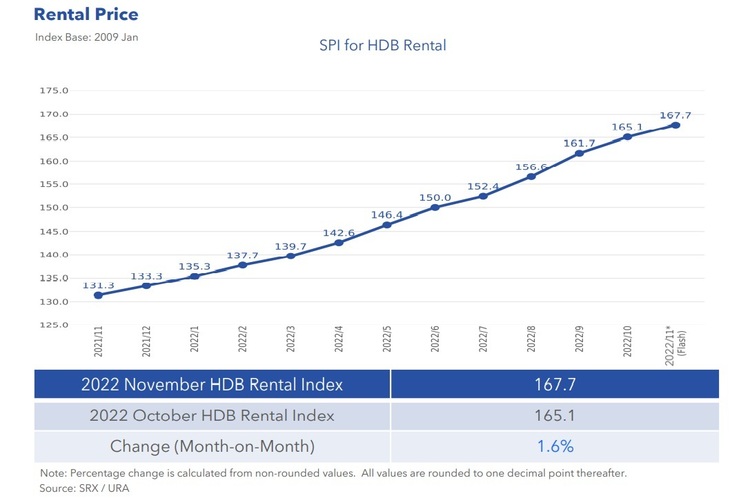
Task: Click the 130.0 y-axis label
Action: [x=54, y=302]
